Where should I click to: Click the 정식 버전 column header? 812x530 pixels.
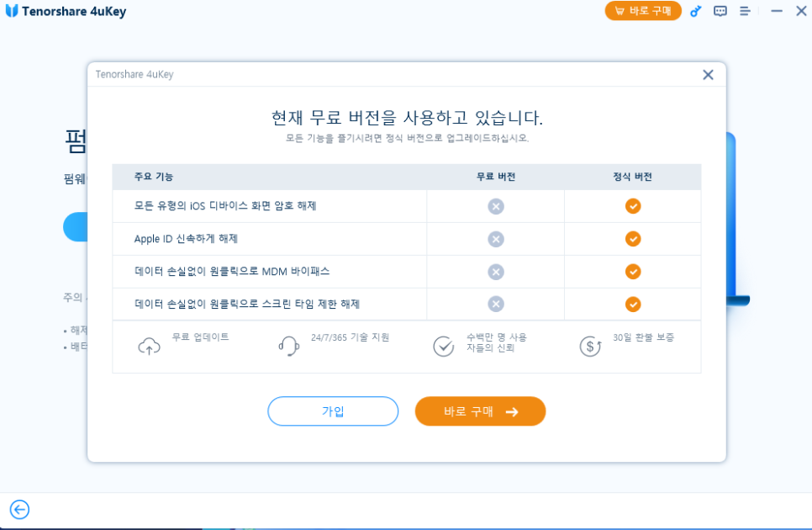pyautogui.click(x=632, y=177)
